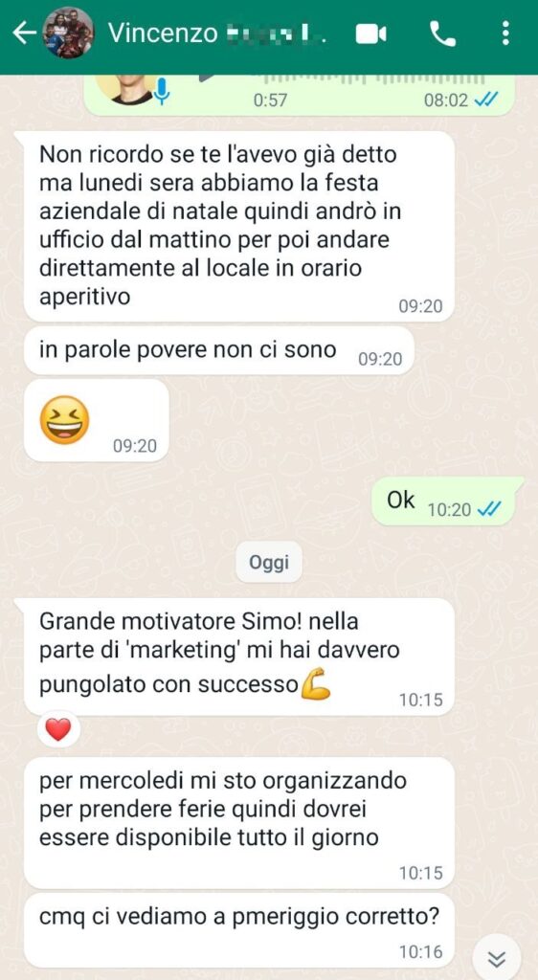Tap the Vincenzo contact name header

point(216,33)
